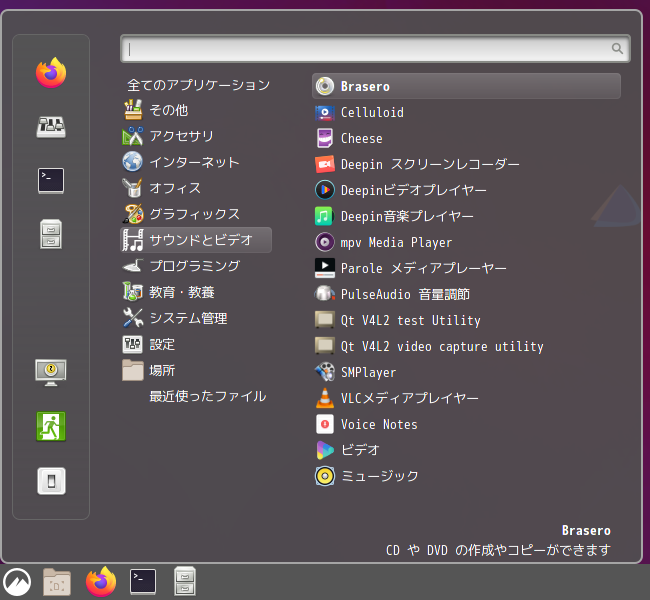Launch Brasero disc burner

pyautogui.click(x=466, y=86)
